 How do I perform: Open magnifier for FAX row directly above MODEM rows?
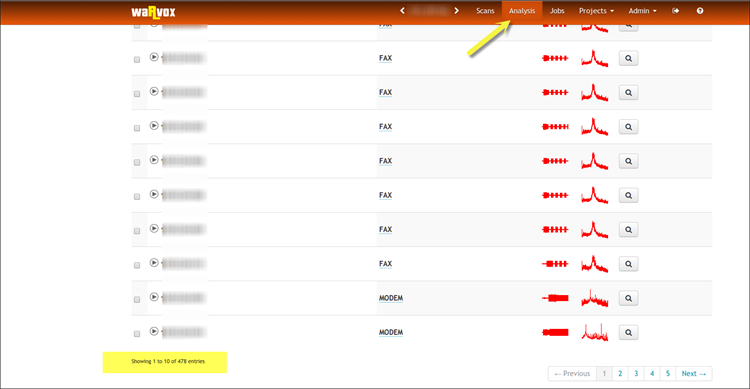tap(629, 264)
